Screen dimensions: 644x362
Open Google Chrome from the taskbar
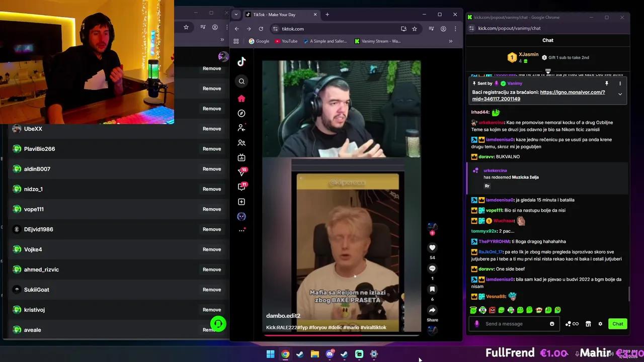tap(285, 354)
